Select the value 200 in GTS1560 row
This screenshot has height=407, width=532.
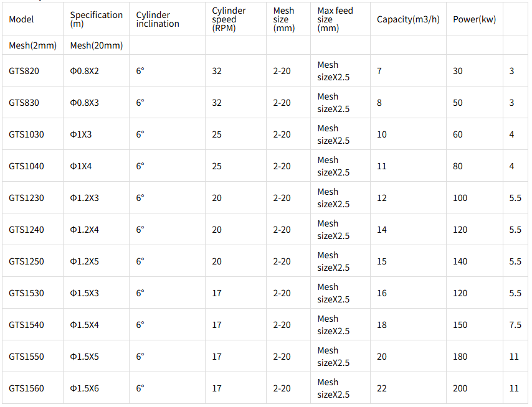tap(460, 388)
